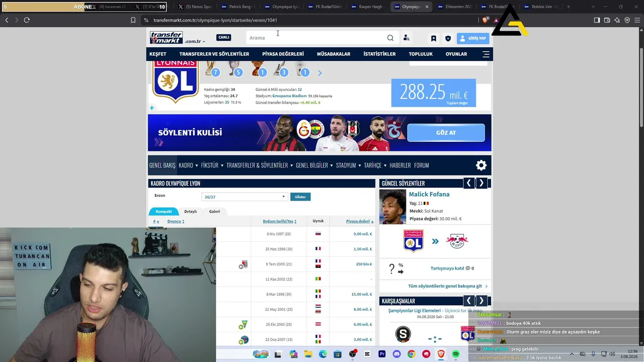Image resolution: width=644 pixels, height=362 pixels.
Task: Open Spotify from the taskbar
Action: tap(456, 354)
